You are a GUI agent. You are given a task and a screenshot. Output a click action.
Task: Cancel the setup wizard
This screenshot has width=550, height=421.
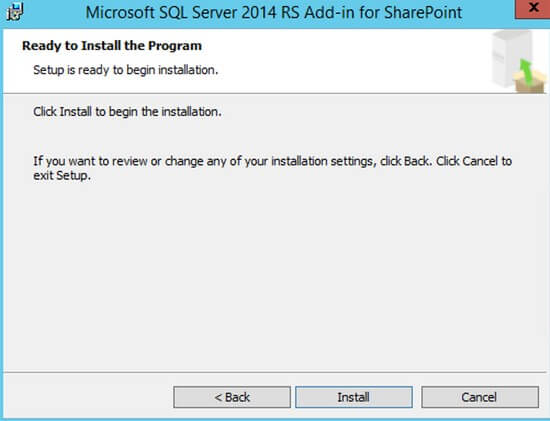point(480,397)
